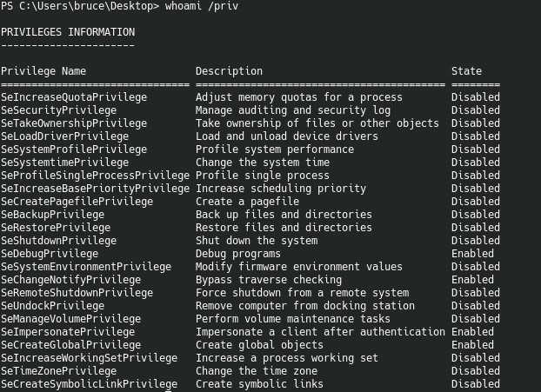The height and width of the screenshot is (392, 541).
Task: Click Enabled state of SeDebugPrivilege
Action: click(x=472, y=254)
